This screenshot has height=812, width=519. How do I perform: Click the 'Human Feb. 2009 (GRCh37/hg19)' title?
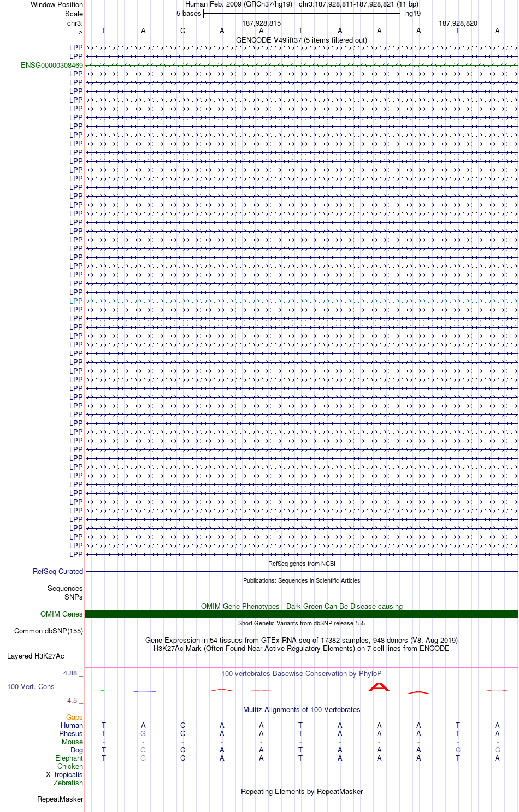(x=239, y=4)
